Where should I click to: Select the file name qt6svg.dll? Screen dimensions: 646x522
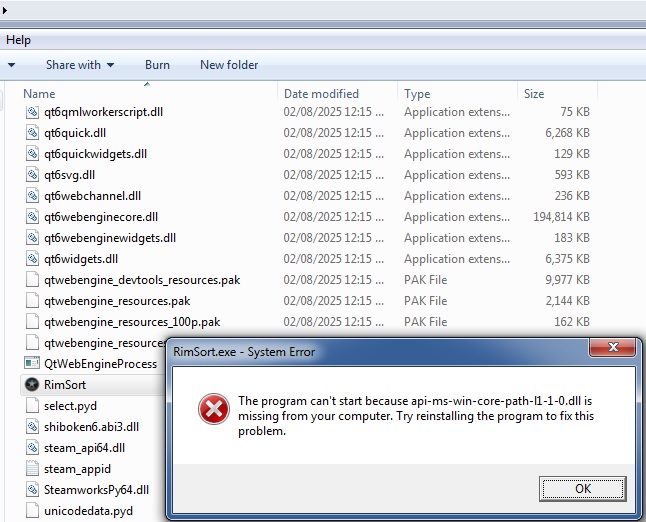[70, 175]
